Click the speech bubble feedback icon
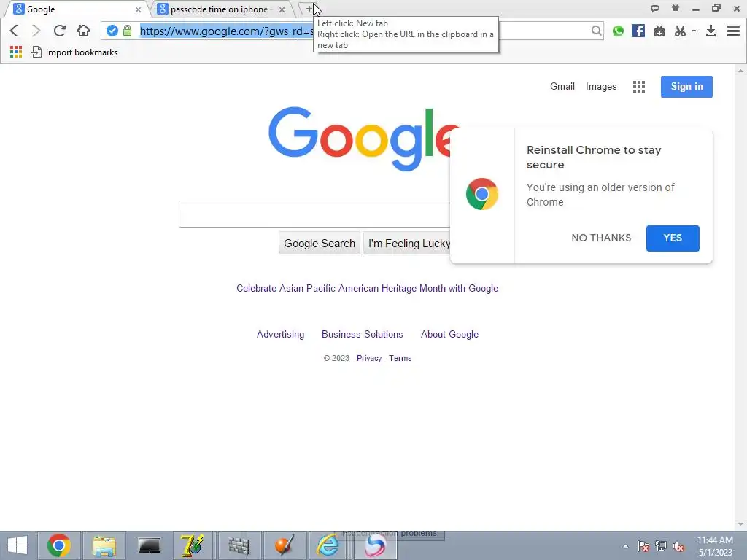 [x=655, y=8]
